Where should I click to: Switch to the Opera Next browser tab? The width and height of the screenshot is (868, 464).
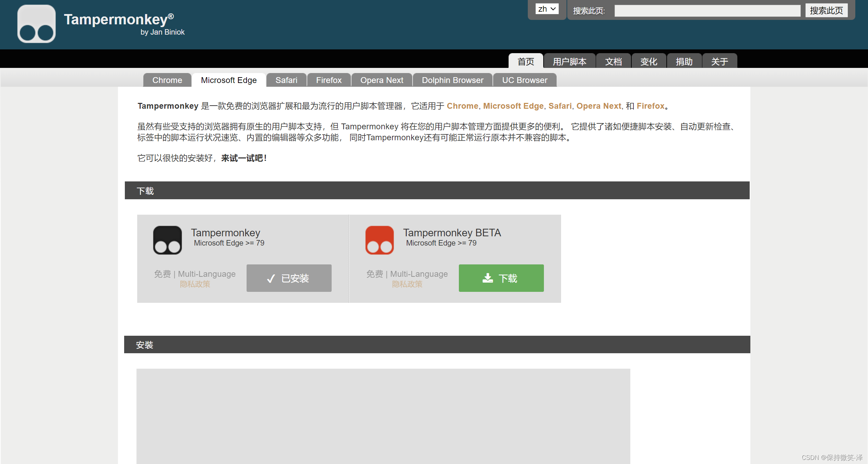[382, 80]
